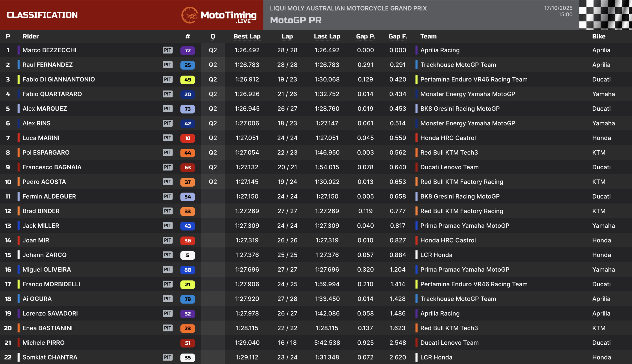The height and width of the screenshot is (364, 632).
Task: Select rider name Francesco BAGNAIA
Action: click(x=52, y=167)
